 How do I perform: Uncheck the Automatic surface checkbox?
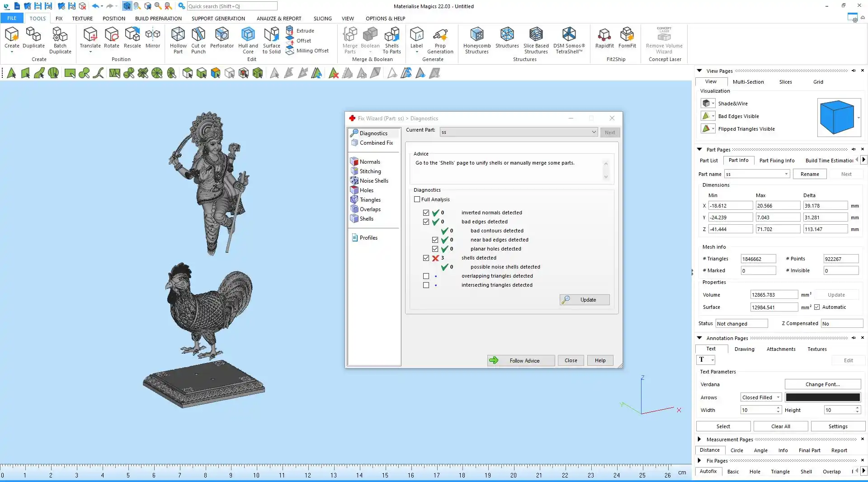point(817,307)
